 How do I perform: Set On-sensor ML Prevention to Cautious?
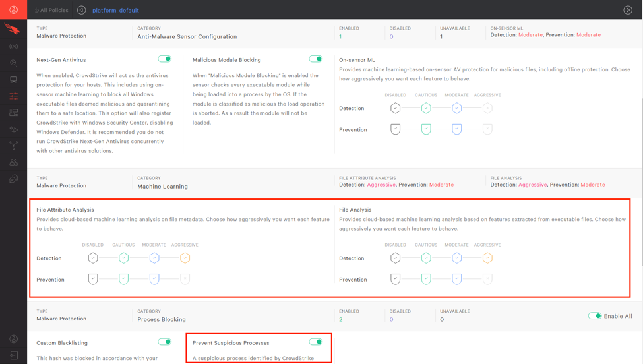(426, 129)
